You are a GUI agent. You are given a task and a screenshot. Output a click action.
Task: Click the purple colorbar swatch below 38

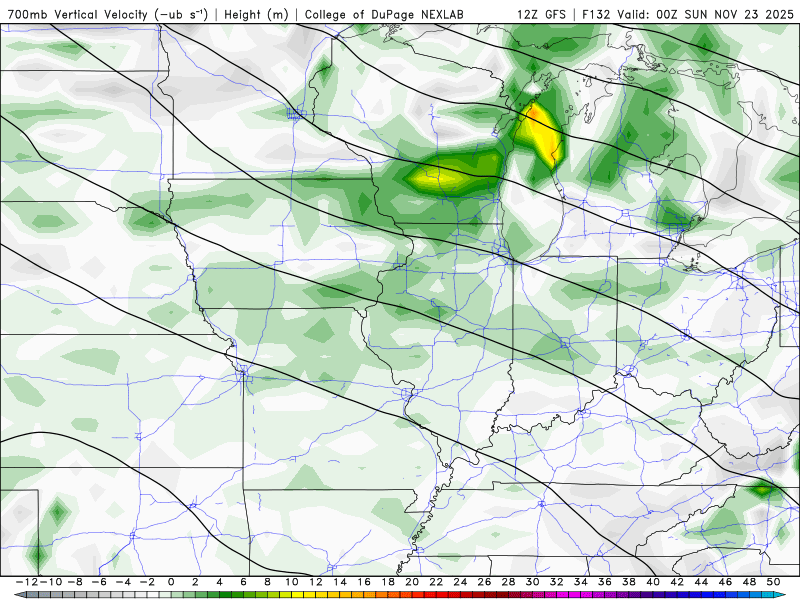click(635, 595)
